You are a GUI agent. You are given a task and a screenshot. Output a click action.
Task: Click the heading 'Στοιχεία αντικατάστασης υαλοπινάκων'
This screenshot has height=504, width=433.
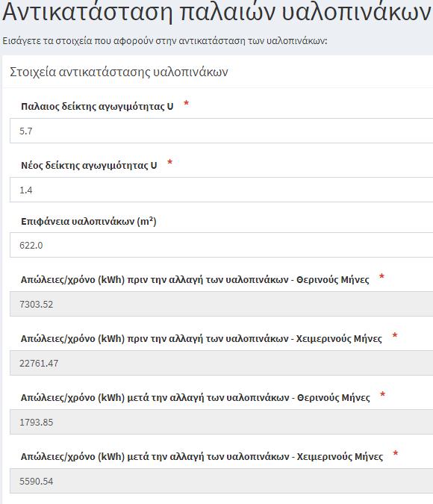click(x=119, y=72)
